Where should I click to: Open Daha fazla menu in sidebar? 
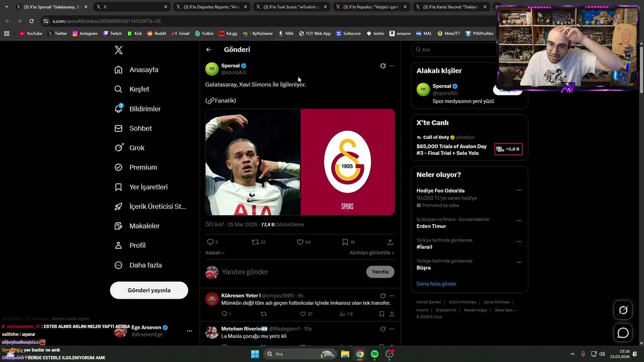[x=138, y=265]
